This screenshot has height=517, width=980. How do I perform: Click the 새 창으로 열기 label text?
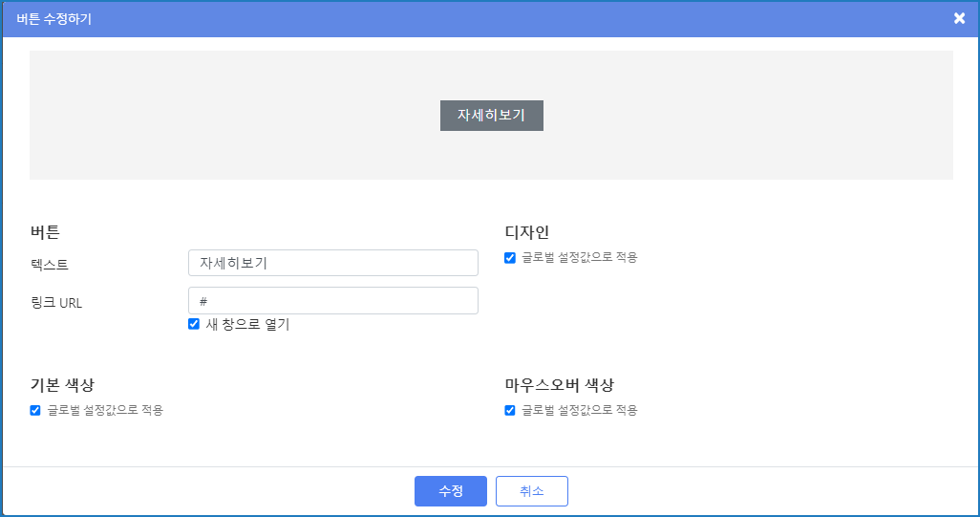(247, 324)
